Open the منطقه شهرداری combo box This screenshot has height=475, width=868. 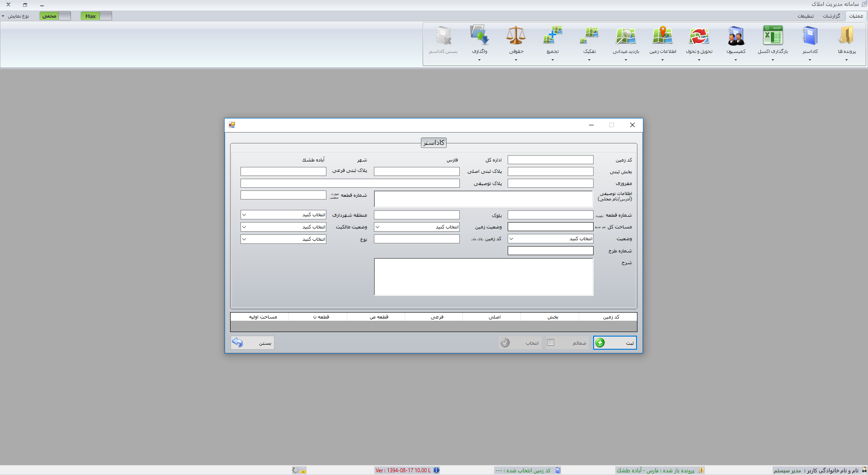point(283,215)
